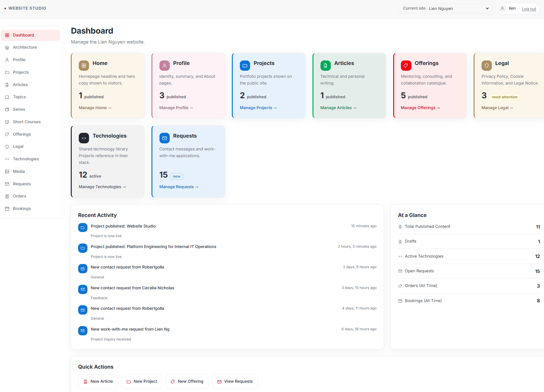Click the Projects card folder icon
The width and height of the screenshot is (544, 392).
click(245, 66)
